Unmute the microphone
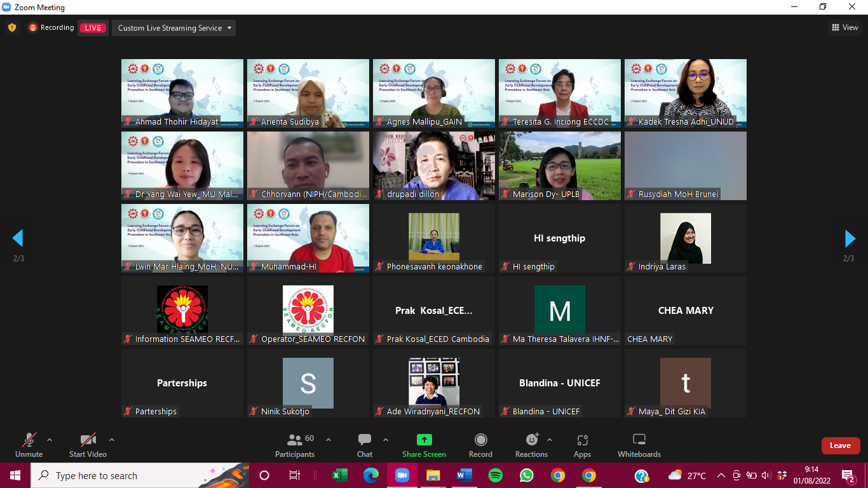Viewport: 868px width, 488px height. [x=29, y=444]
